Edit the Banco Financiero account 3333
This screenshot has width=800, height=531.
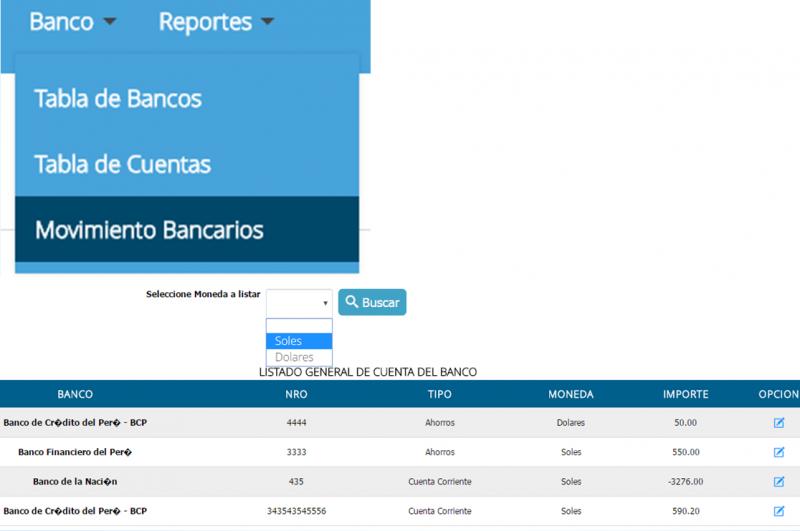coord(779,452)
